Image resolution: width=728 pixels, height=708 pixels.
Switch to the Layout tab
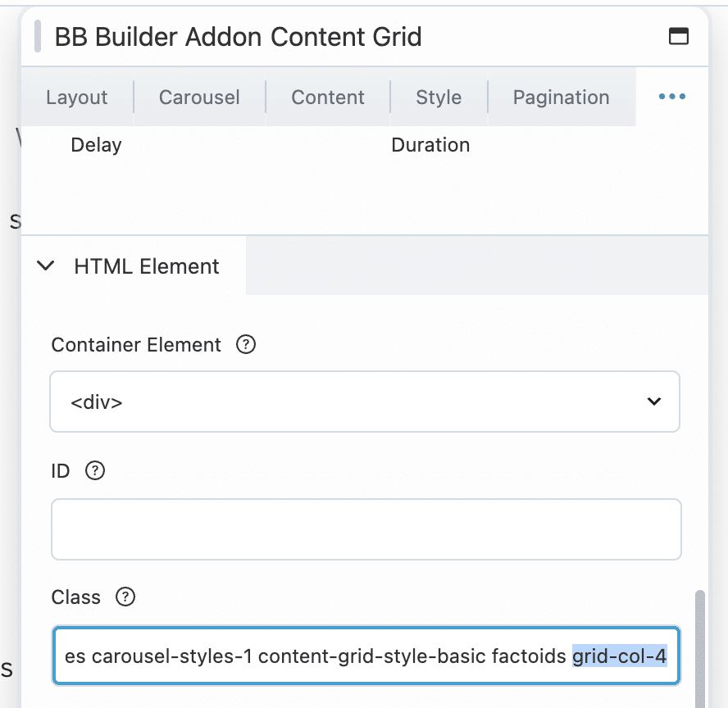(x=77, y=98)
